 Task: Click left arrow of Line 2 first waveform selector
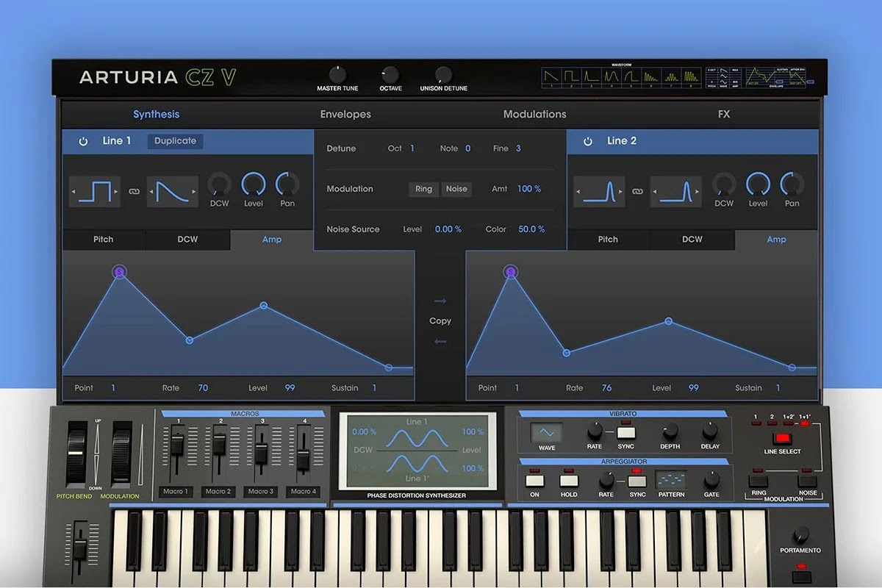[x=577, y=192]
